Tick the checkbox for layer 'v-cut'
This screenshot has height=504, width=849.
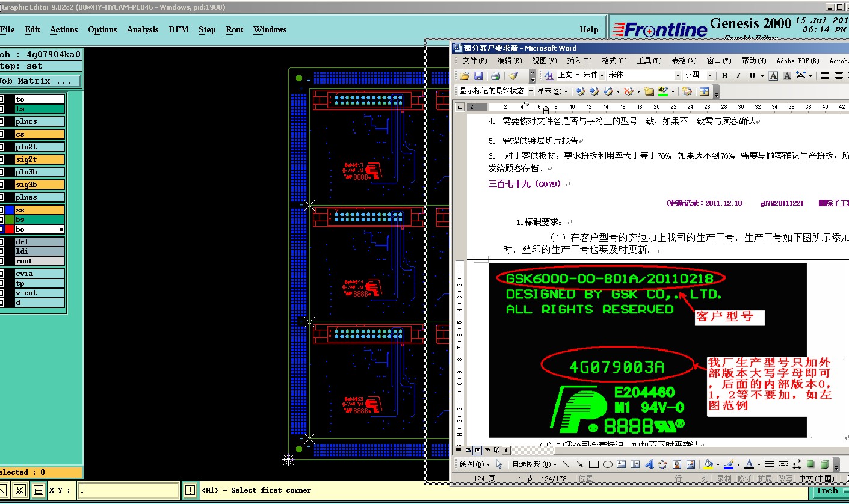coord(2,293)
